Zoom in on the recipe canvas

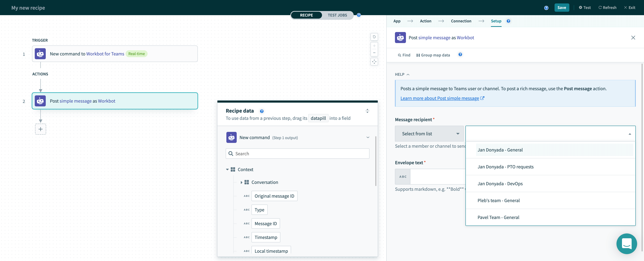[x=374, y=46]
